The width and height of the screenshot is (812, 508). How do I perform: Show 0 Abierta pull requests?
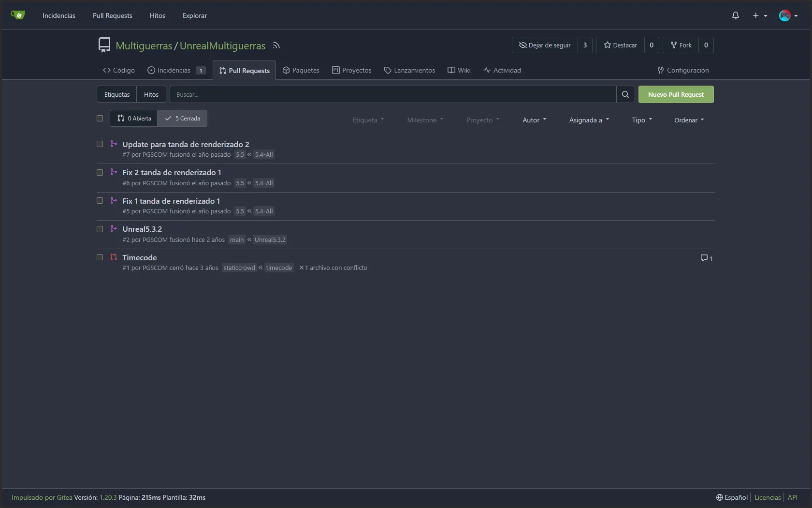pos(134,119)
